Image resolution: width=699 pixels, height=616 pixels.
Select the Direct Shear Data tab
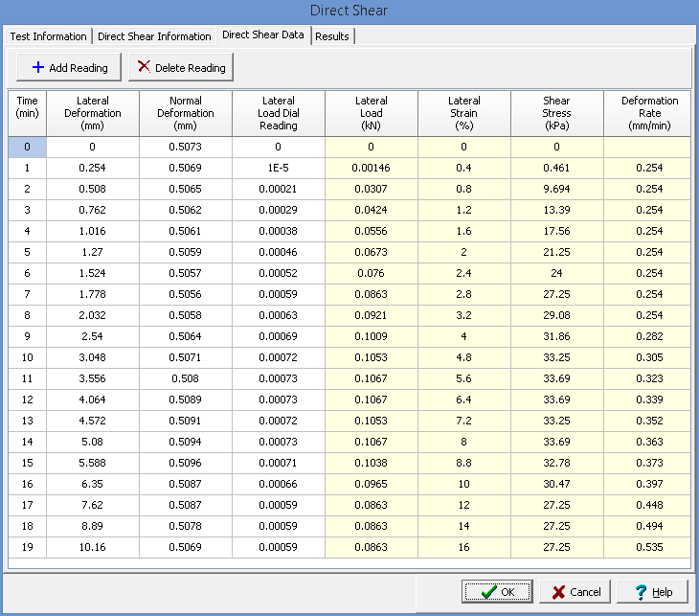[263, 34]
